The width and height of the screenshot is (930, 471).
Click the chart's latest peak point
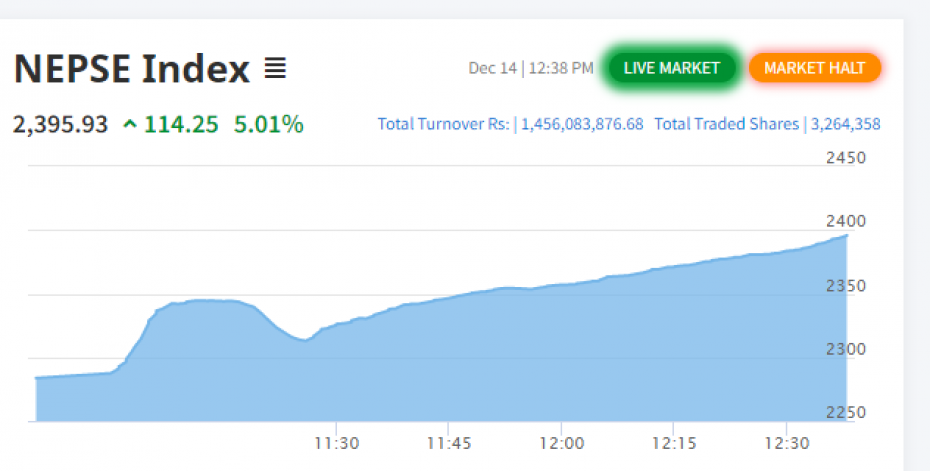(x=846, y=236)
